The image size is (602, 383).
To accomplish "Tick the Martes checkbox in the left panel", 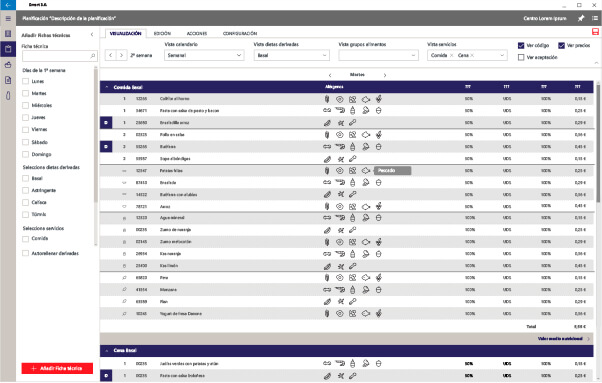I will 25,93.
